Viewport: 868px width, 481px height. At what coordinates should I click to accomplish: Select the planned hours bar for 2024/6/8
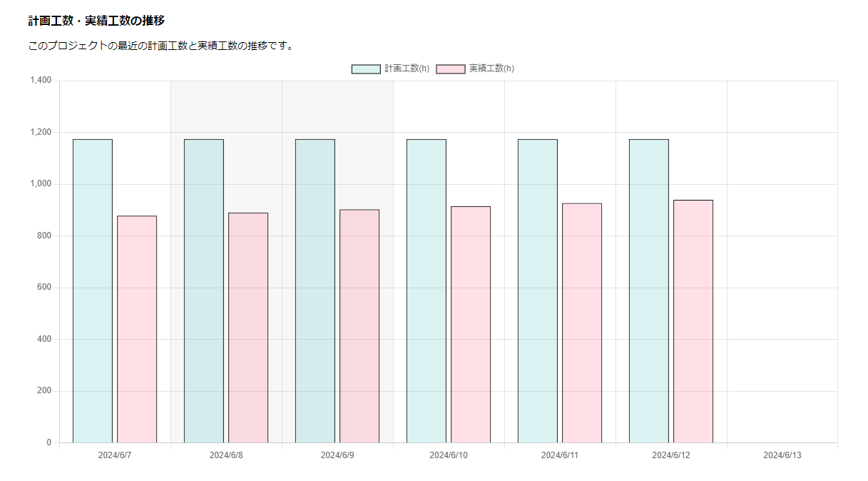coord(204,291)
